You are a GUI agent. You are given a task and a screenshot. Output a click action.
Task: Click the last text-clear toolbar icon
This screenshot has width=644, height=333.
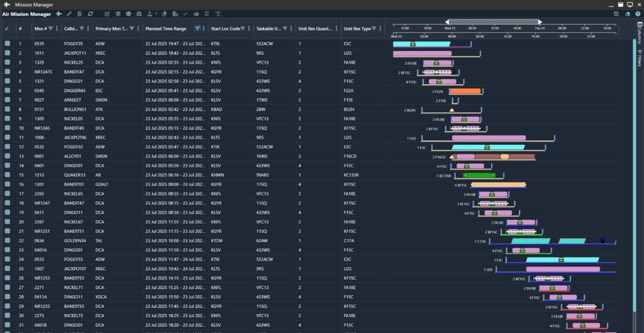[x=218, y=14]
